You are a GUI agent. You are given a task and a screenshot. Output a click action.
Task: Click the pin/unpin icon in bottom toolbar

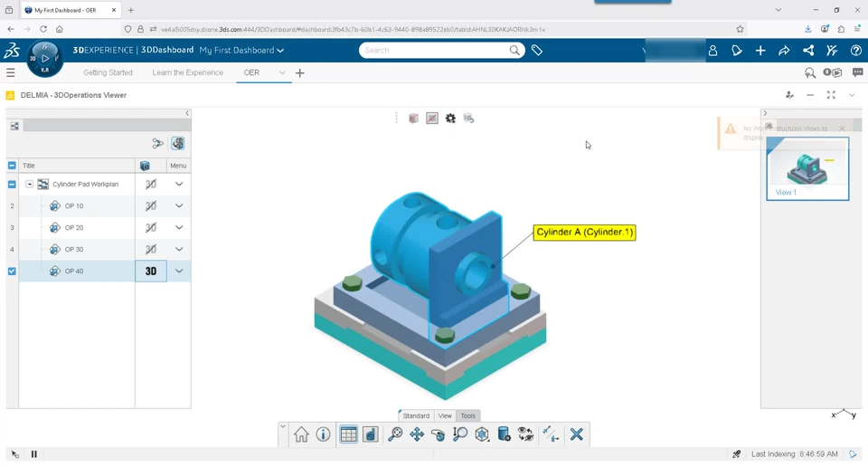pos(551,434)
